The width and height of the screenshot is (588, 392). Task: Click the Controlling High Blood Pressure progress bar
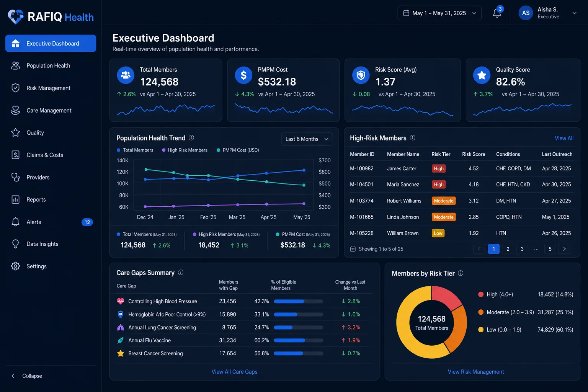pyautogui.click(x=299, y=301)
